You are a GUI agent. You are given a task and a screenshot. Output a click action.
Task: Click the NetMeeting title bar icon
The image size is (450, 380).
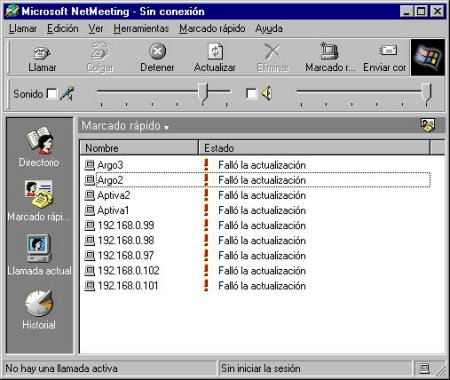[12, 11]
